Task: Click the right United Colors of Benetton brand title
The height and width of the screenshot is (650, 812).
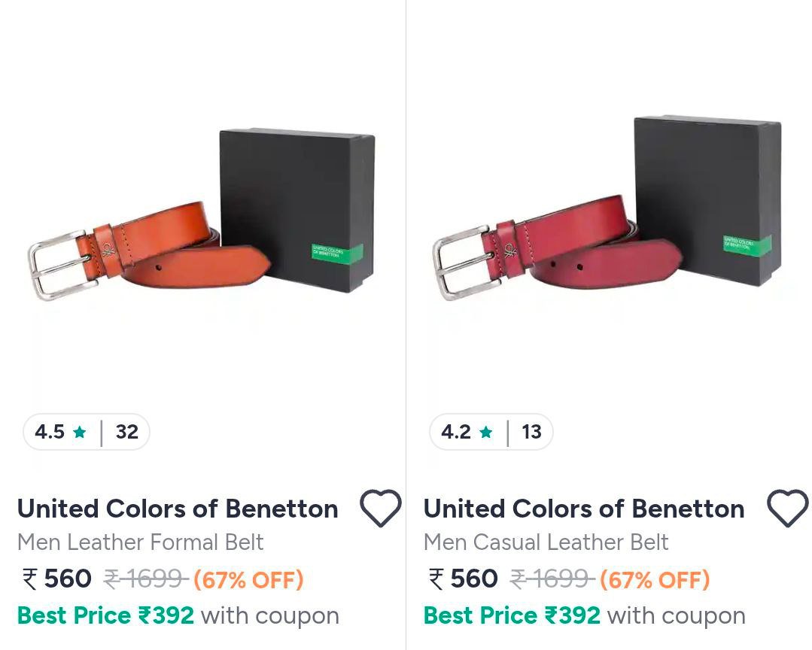Action: click(583, 509)
